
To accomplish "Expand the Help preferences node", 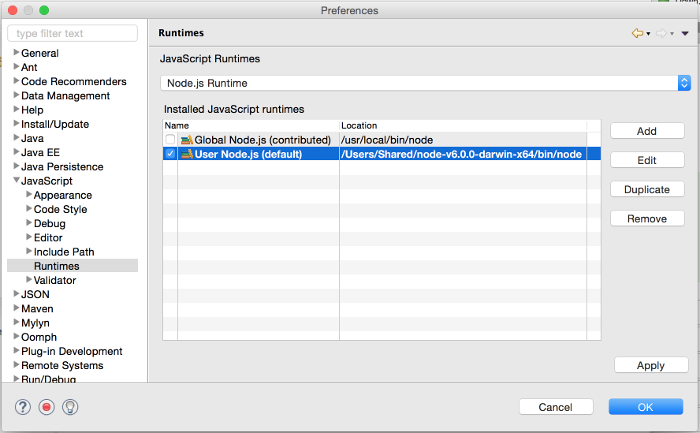I will coord(16,109).
